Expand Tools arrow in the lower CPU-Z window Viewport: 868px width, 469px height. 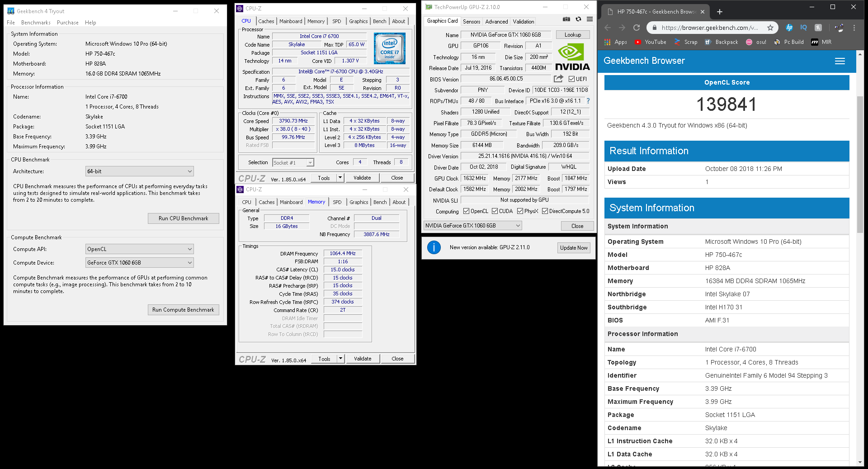pyautogui.click(x=341, y=359)
